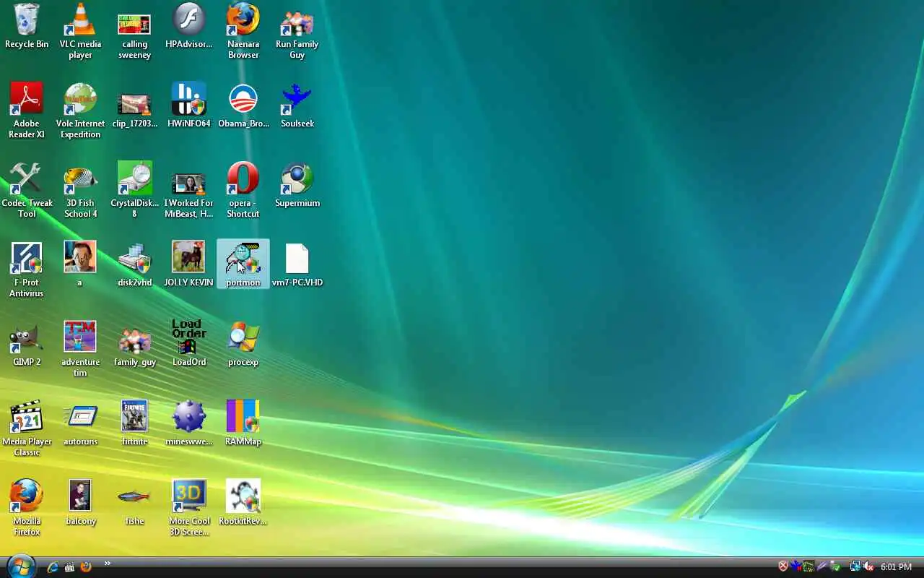Select the F-Prot Antivirus shortcut

pos(27,269)
